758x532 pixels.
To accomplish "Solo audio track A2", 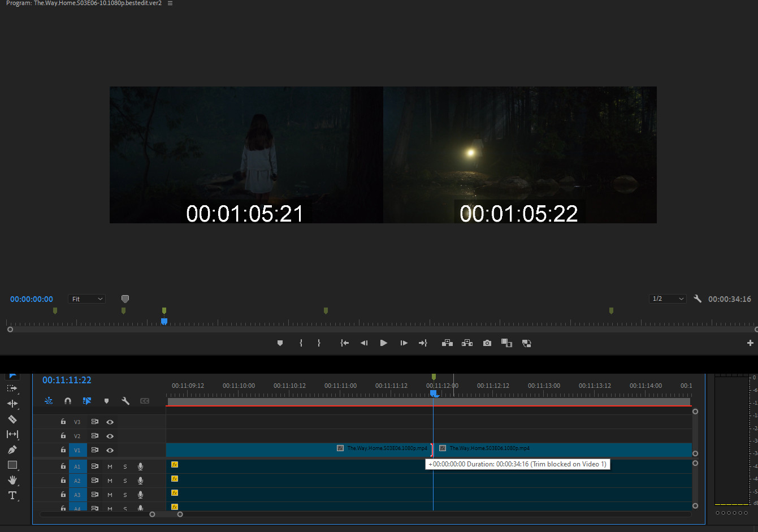I will (x=125, y=481).
